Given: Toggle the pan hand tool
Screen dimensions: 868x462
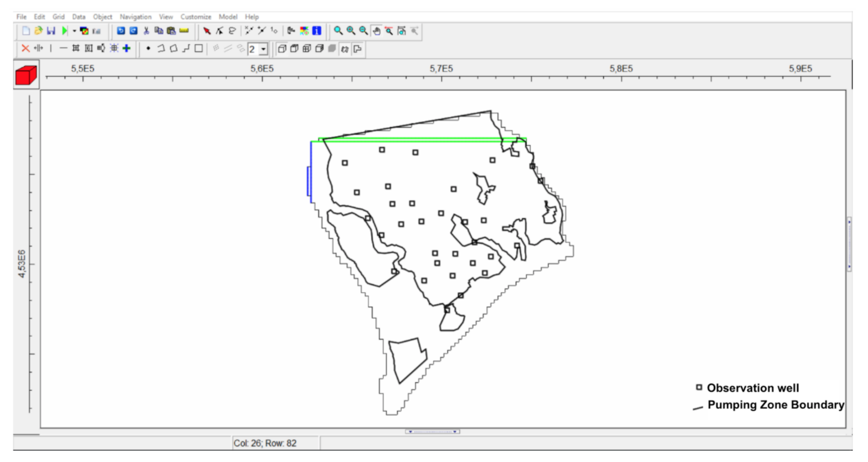Looking at the screenshot, I should [376, 31].
